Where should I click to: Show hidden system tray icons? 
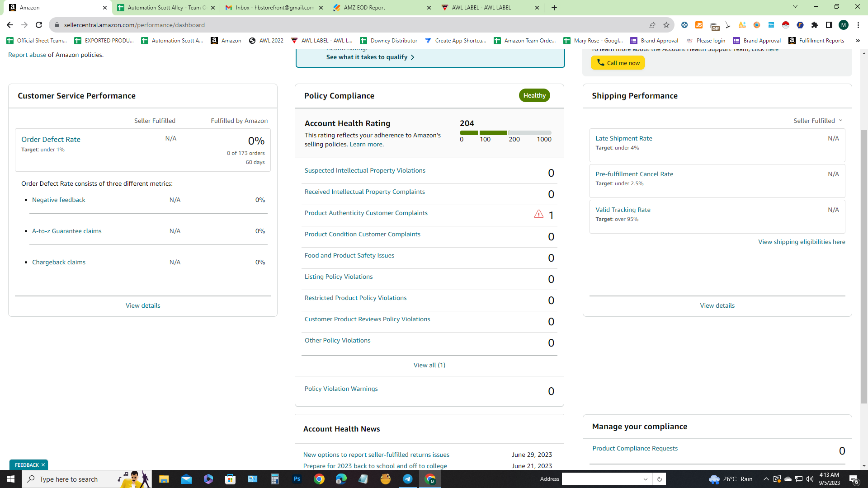click(x=766, y=479)
